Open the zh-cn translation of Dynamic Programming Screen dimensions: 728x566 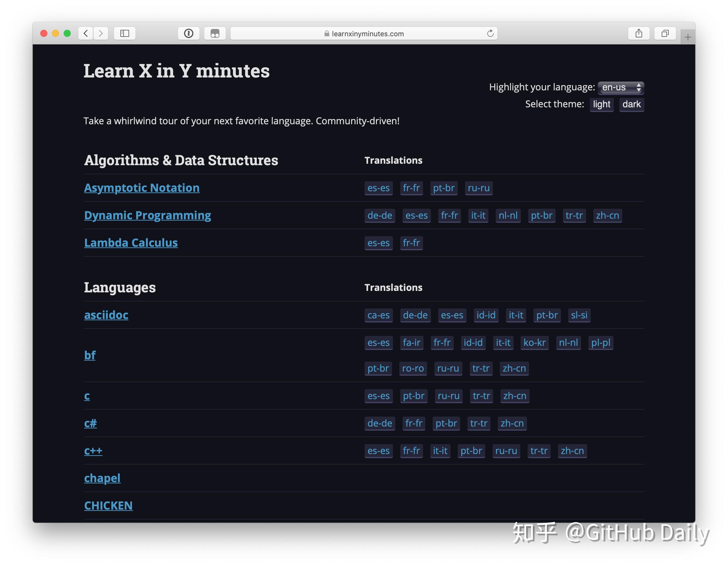607,215
